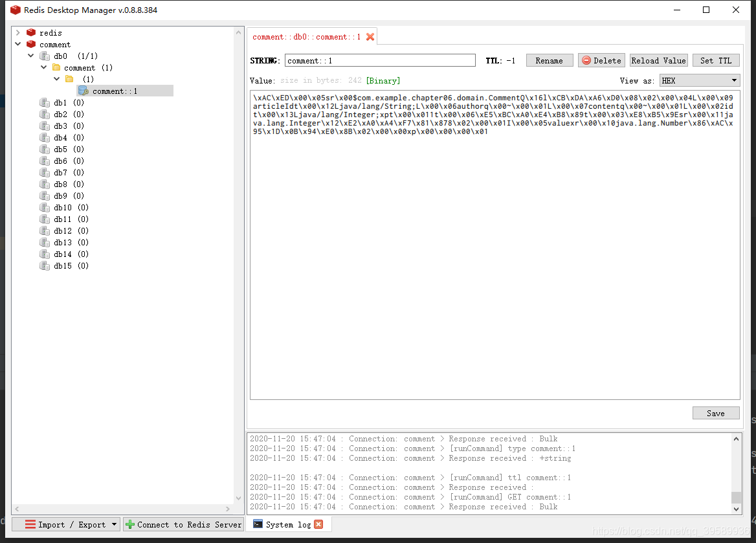Click the key name input field
The width and height of the screenshot is (756, 543).
(380, 60)
